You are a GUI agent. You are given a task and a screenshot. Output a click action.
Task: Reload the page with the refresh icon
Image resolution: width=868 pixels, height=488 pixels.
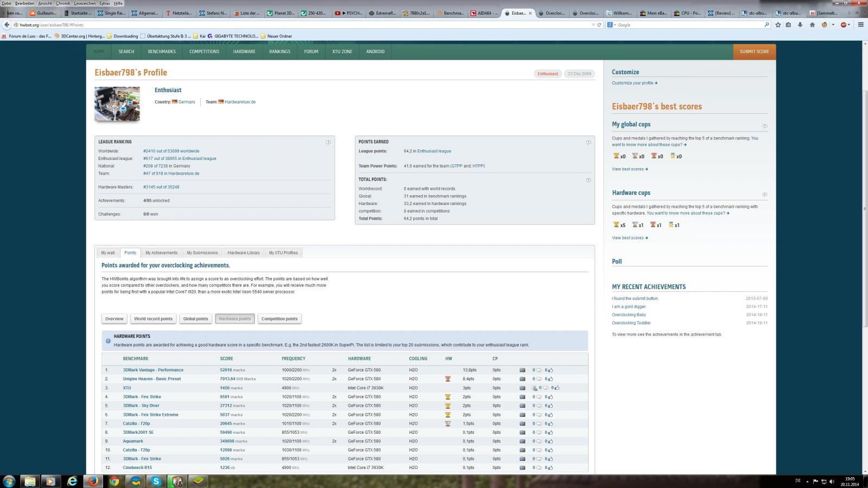(599, 24)
